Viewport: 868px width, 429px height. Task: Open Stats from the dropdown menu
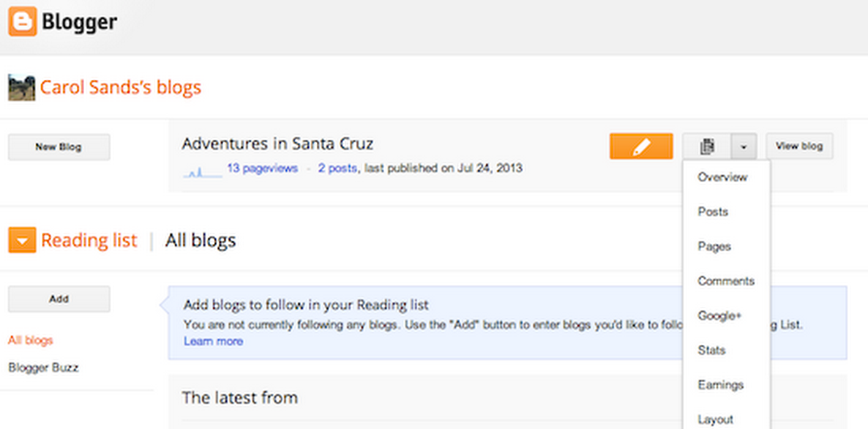711,350
